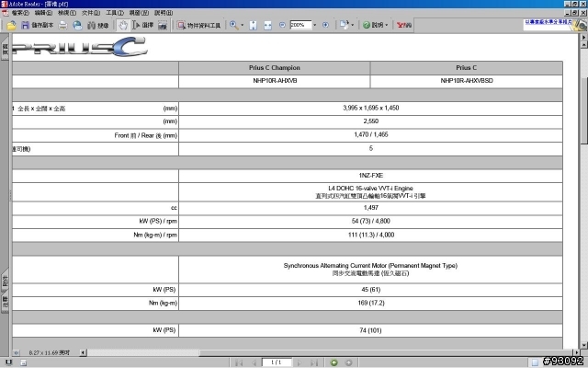The height and width of the screenshot is (368, 588).
Task: Open the zoom percentage dropdown list
Action: [314, 25]
